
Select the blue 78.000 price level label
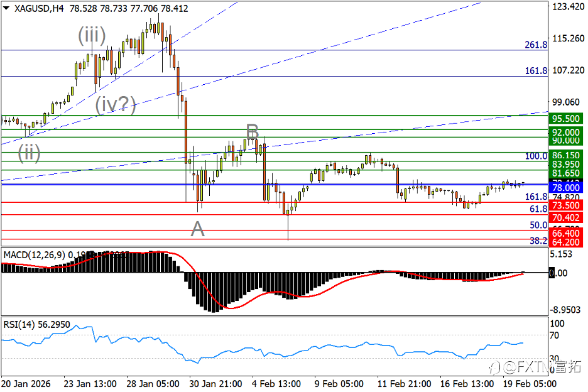566,188
